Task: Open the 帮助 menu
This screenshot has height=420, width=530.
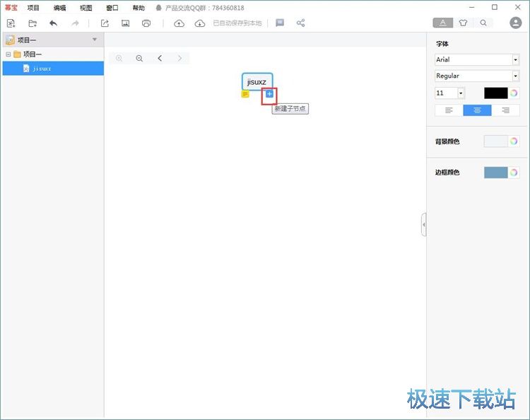Action: [139, 8]
